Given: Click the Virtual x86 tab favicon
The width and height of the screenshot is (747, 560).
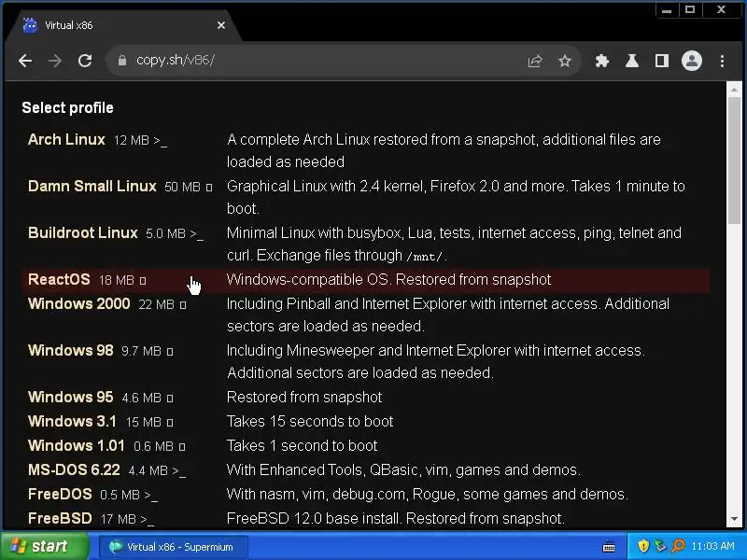Looking at the screenshot, I should (x=30, y=25).
